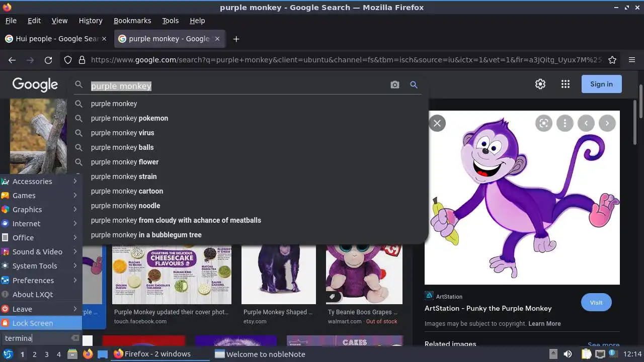
Task: Select 'Lock Screen' menu entry
Action: point(41,323)
